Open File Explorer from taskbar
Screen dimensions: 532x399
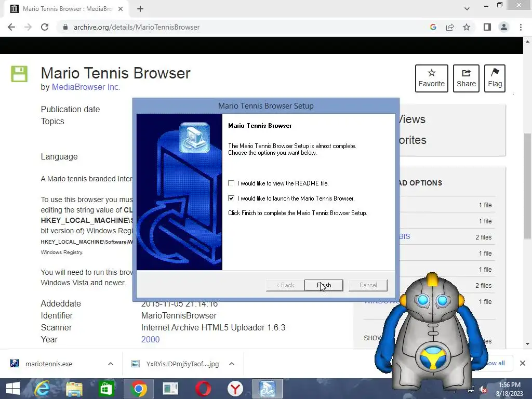pos(74,389)
